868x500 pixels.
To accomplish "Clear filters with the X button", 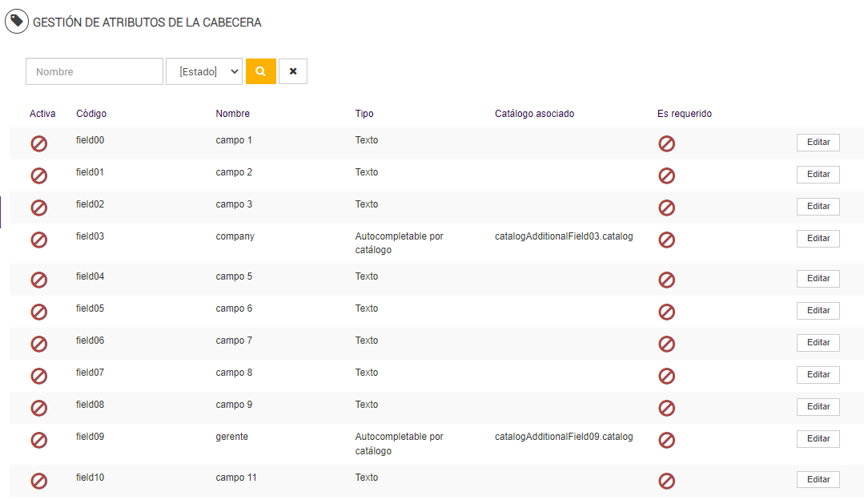I will [x=293, y=71].
